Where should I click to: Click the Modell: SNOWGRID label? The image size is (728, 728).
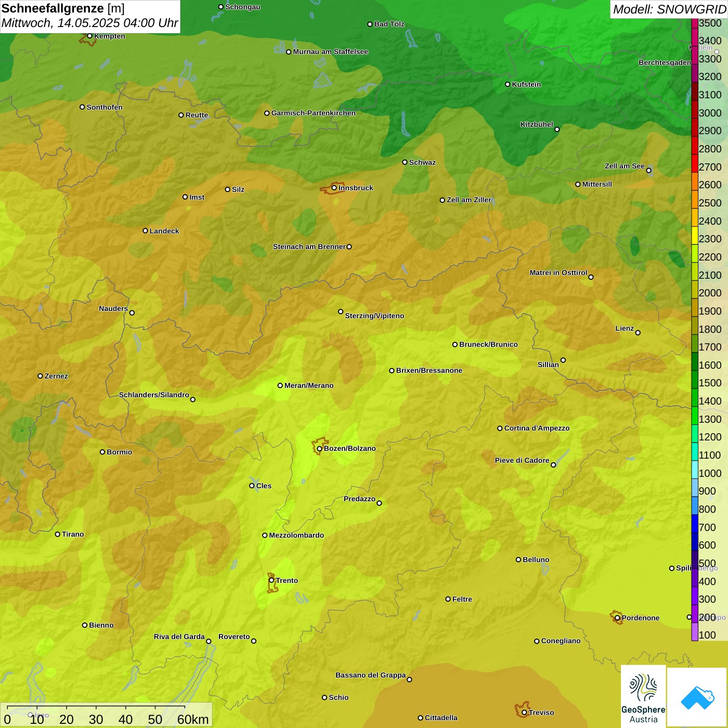point(669,9)
